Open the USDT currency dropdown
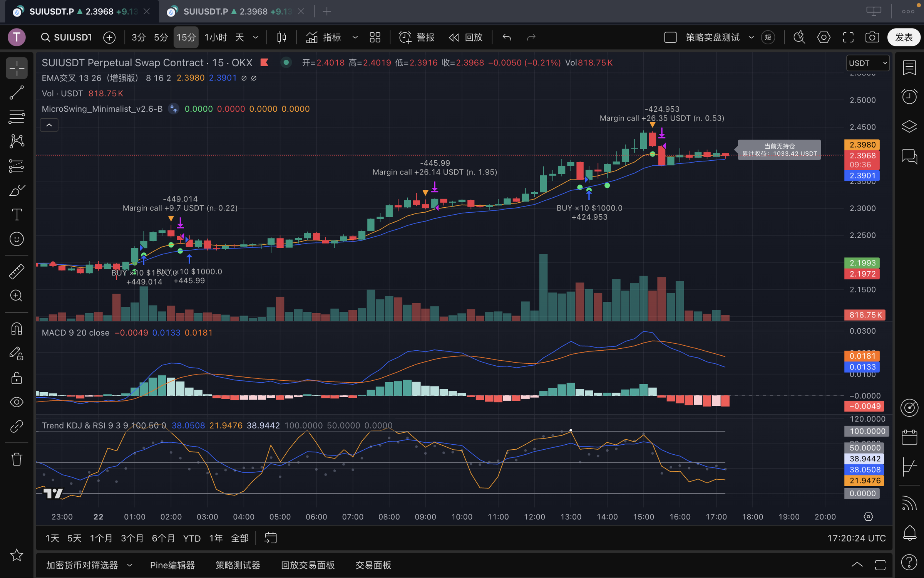This screenshot has height=578, width=924. [868, 63]
